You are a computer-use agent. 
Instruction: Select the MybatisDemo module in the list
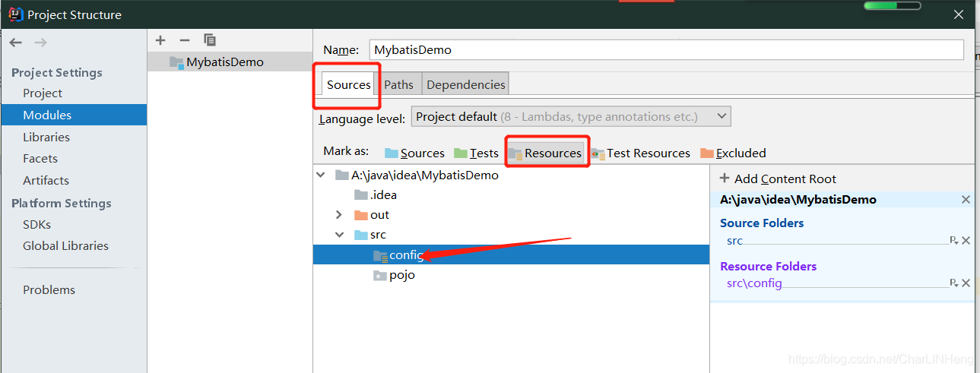tap(230, 62)
